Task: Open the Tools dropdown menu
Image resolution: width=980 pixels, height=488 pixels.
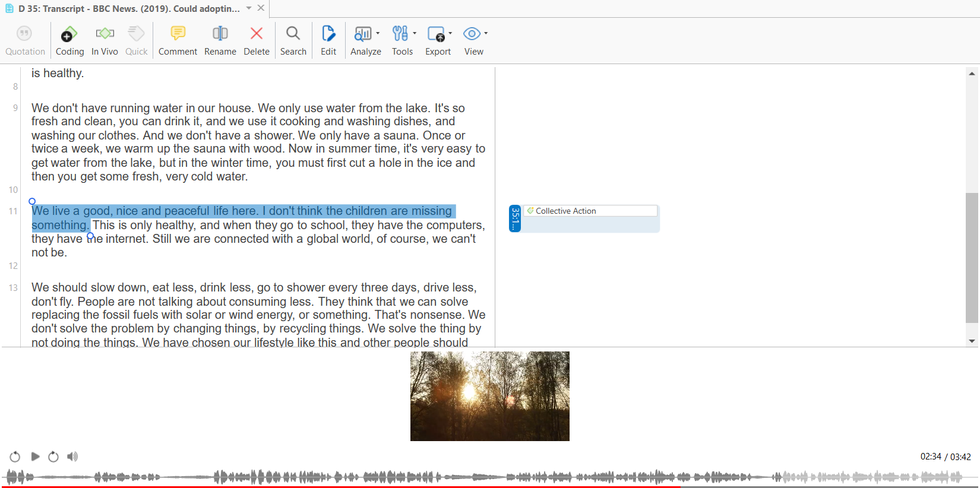Action: 415,33
